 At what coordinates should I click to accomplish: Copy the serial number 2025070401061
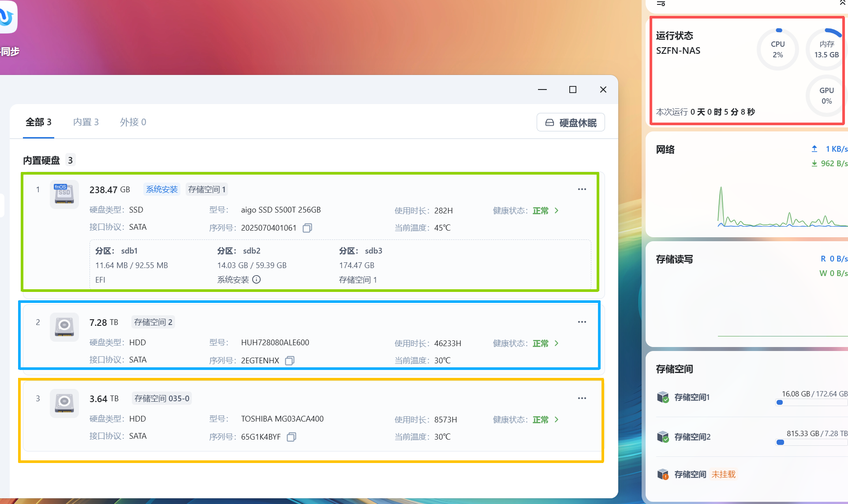[307, 228]
